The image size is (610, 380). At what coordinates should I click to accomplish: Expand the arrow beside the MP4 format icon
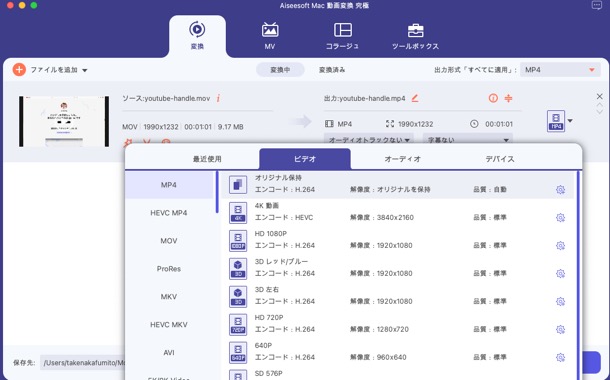pyautogui.click(x=570, y=121)
